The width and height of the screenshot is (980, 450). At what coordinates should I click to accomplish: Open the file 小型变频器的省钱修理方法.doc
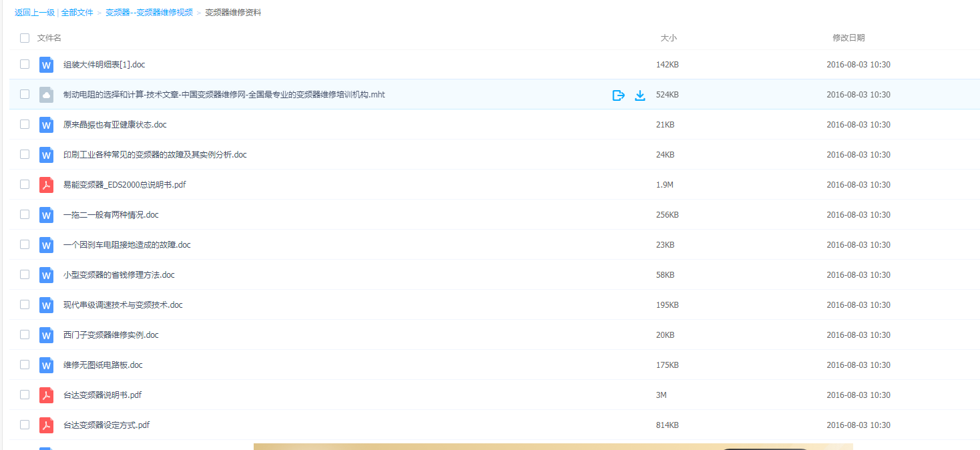tap(119, 275)
